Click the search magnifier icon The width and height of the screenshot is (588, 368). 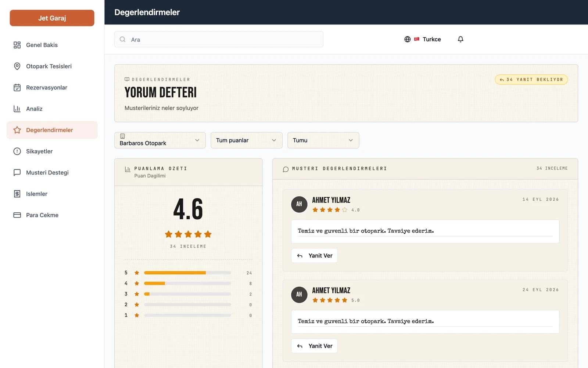pos(122,39)
